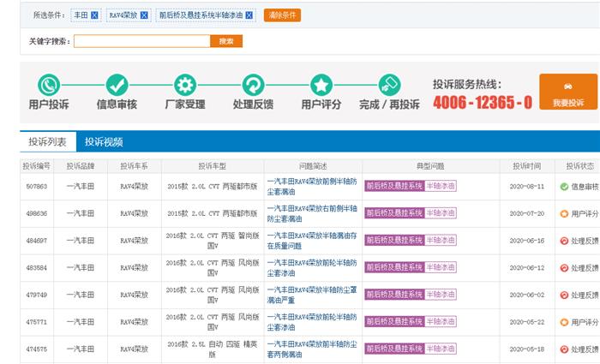Click complaint number 484697
This screenshot has height=364, width=600.
pos(37,241)
